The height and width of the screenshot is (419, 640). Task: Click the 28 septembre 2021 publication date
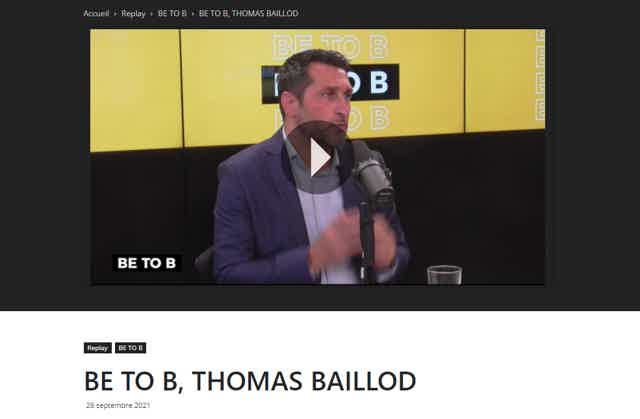(118, 405)
